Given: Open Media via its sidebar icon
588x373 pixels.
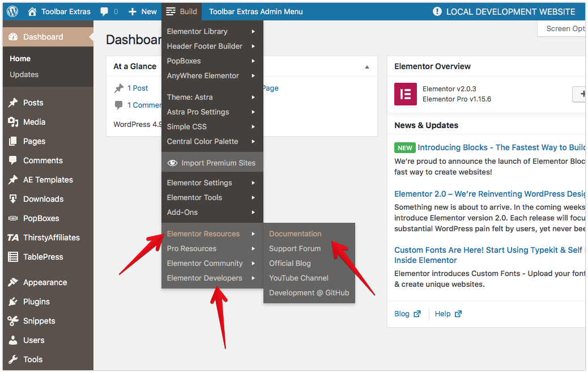Looking at the screenshot, I should click(13, 122).
